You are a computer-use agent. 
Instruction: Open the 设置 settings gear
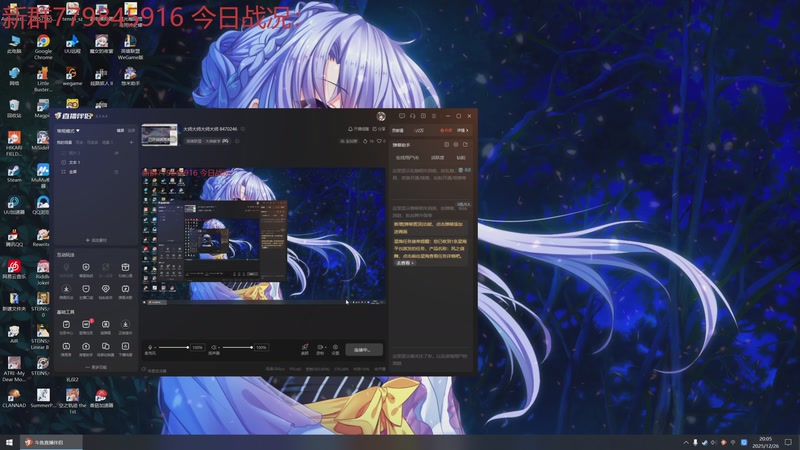[x=335, y=349]
